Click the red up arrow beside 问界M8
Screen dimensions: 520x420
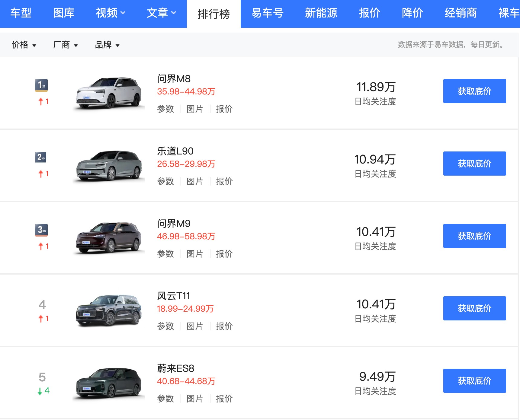(41, 102)
